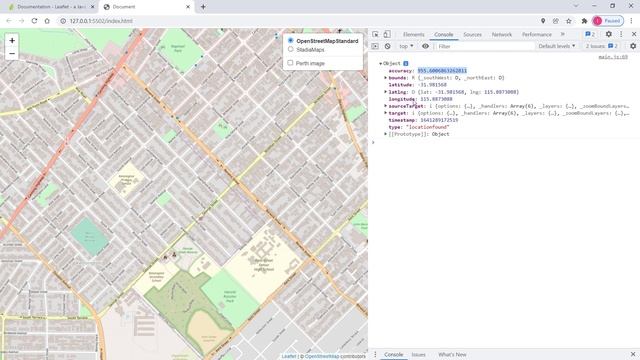Go forward in browser history

21,21
